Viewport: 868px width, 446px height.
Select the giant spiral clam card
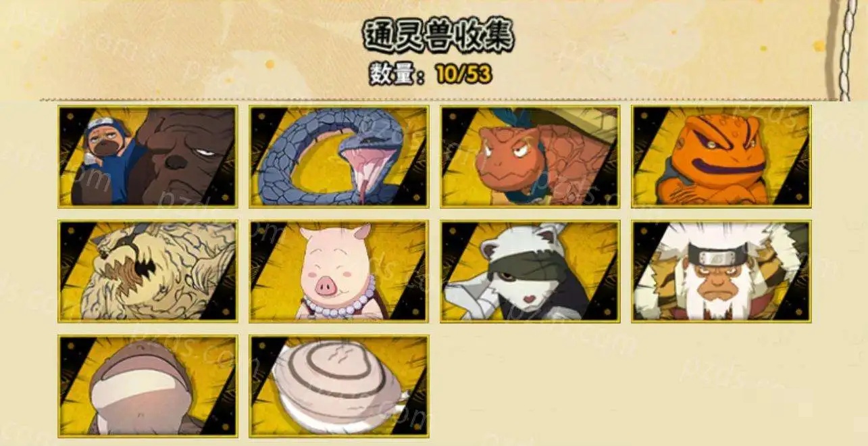pyautogui.click(x=338, y=386)
